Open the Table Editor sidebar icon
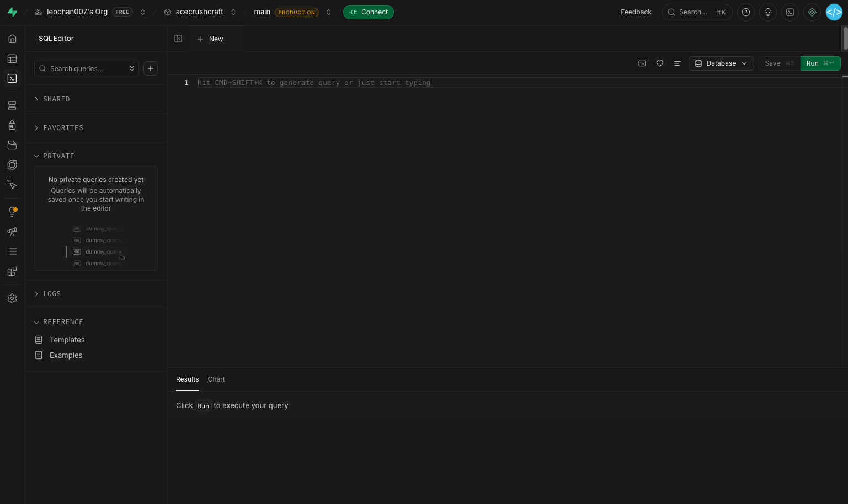Image resolution: width=848 pixels, height=504 pixels. pyautogui.click(x=12, y=58)
